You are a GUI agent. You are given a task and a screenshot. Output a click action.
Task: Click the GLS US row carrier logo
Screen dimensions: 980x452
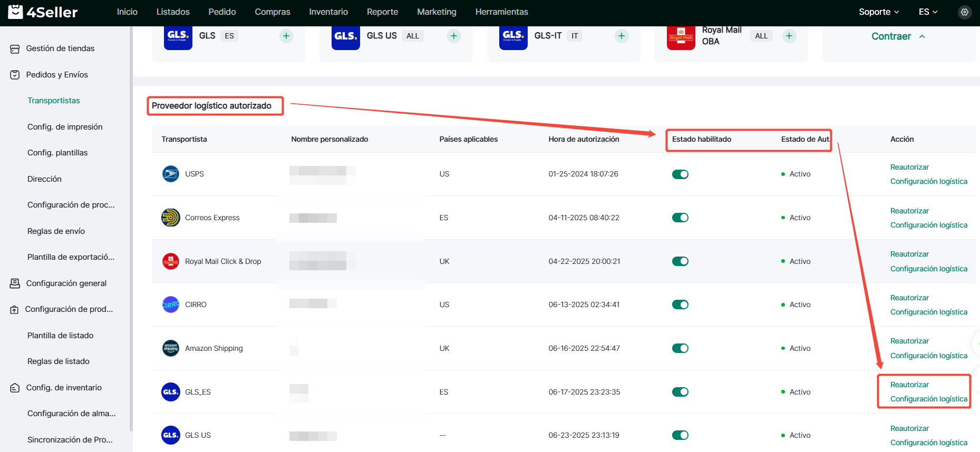coord(171,435)
